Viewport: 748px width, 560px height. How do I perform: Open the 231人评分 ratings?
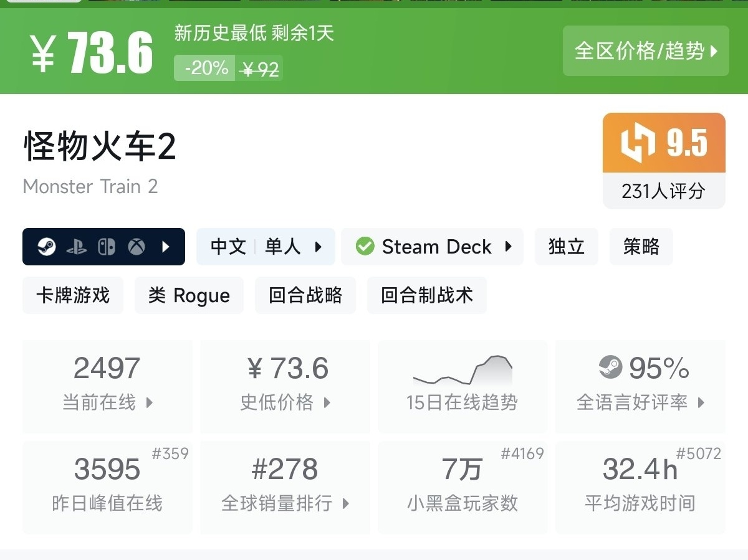[663, 191]
